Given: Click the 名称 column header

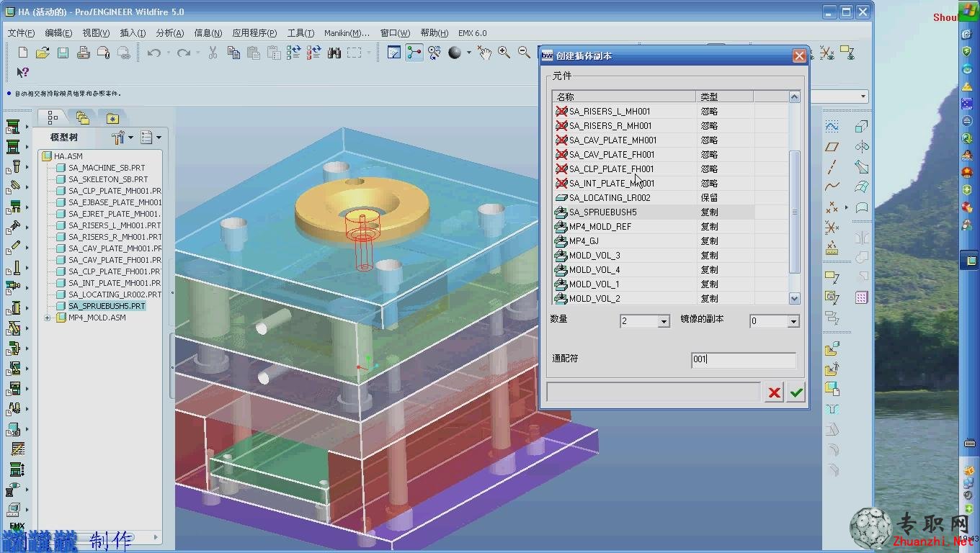Looking at the screenshot, I should (624, 96).
